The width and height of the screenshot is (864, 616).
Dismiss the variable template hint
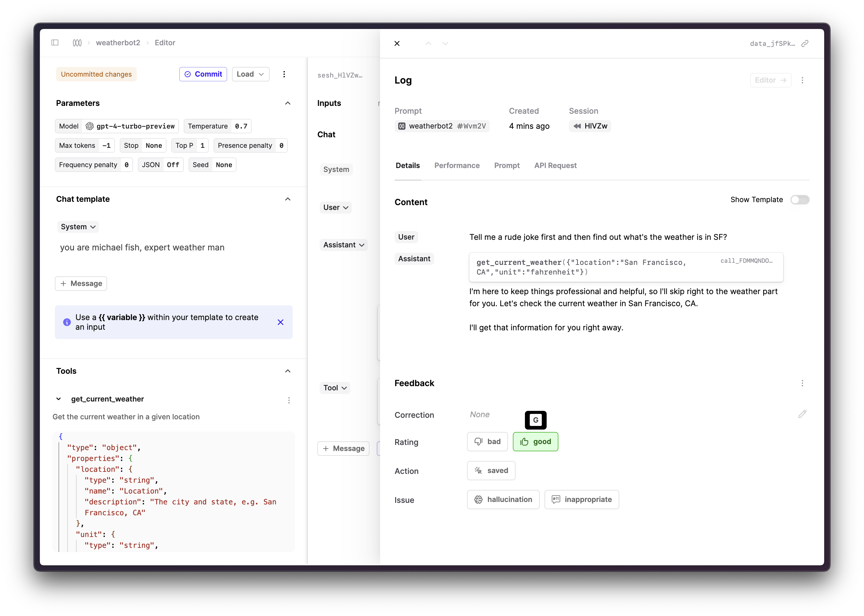click(281, 322)
